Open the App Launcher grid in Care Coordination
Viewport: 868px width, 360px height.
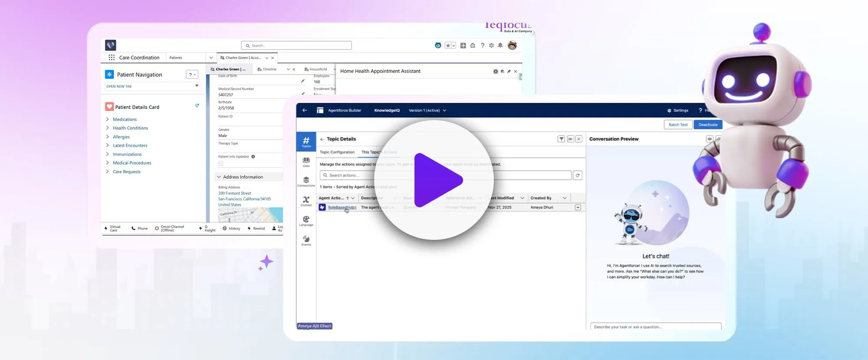tap(112, 57)
